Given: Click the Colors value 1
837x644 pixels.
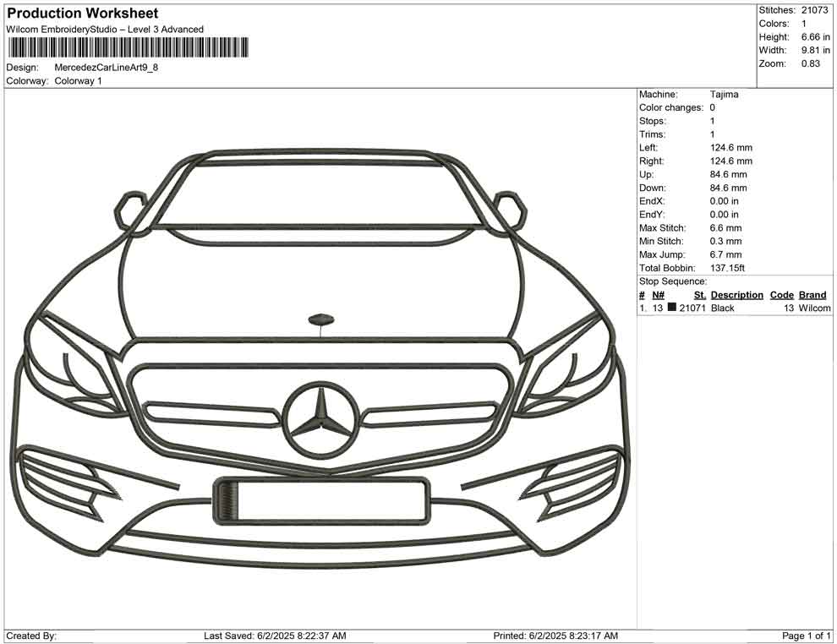Looking at the screenshot, I should pyautogui.click(x=804, y=24).
